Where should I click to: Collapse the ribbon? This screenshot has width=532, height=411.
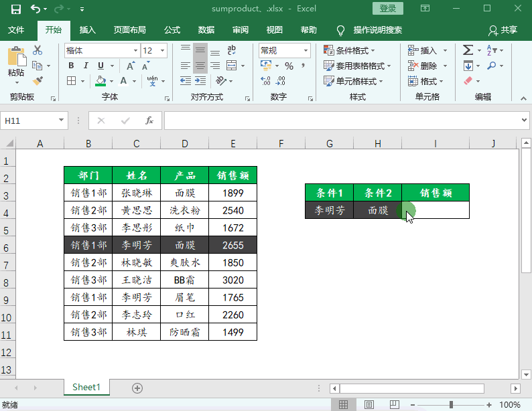(523, 98)
